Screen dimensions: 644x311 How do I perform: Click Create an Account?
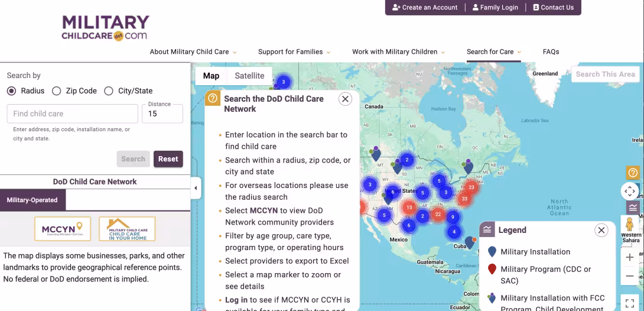pos(425,8)
